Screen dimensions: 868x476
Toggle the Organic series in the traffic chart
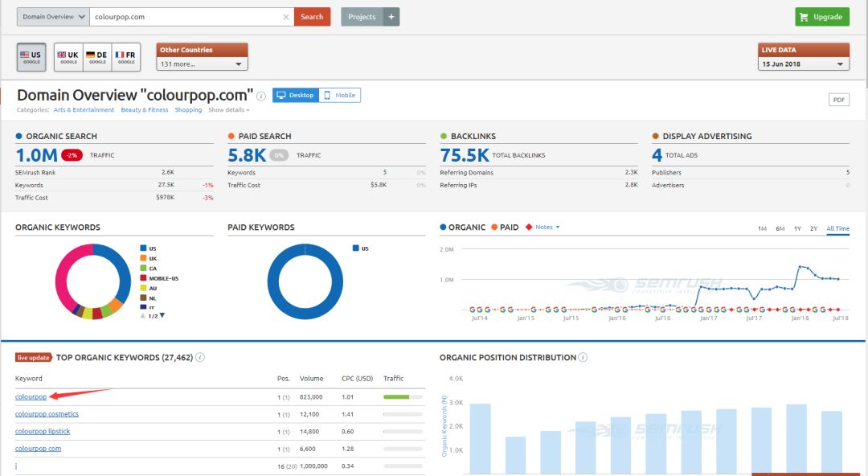[462, 228]
